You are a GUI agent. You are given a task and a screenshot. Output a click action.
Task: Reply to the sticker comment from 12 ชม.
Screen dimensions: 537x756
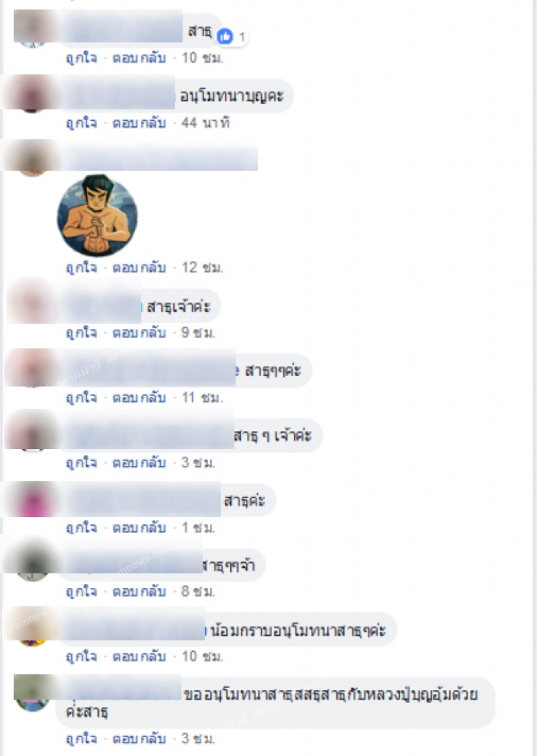point(139,268)
